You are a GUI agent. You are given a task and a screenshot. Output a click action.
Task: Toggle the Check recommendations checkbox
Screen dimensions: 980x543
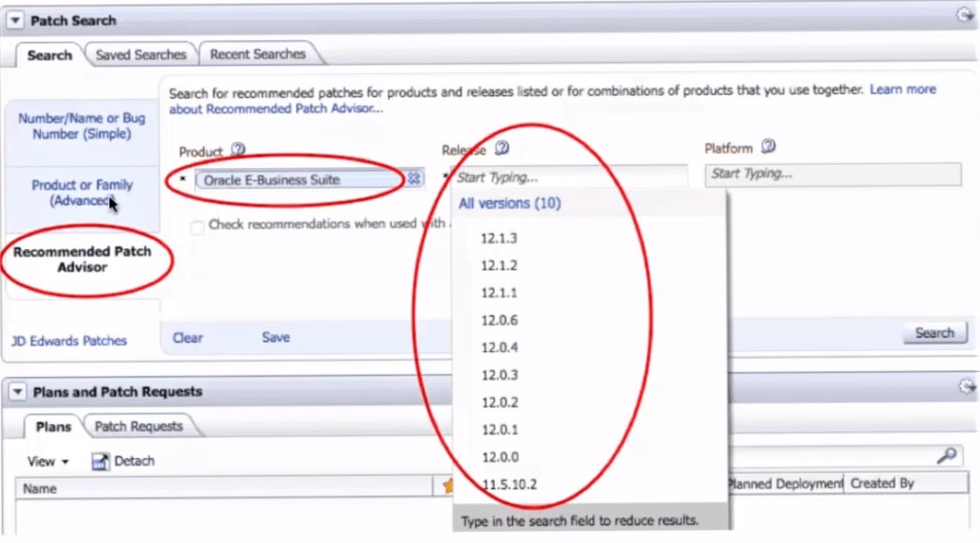pos(198,226)
